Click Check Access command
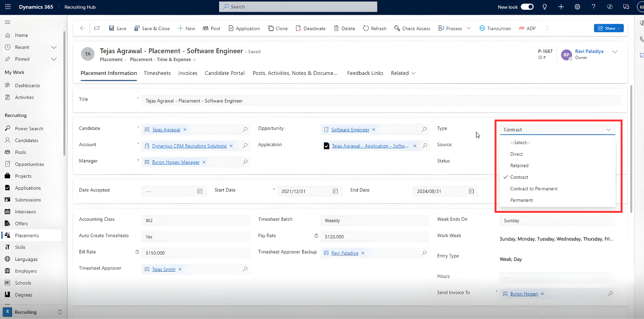This screenshot has width=644, height=319. click(x=412, y=28)
